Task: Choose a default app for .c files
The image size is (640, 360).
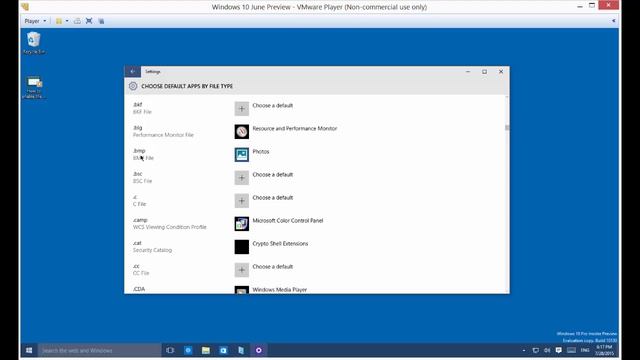Action: (x=242, y=201)
